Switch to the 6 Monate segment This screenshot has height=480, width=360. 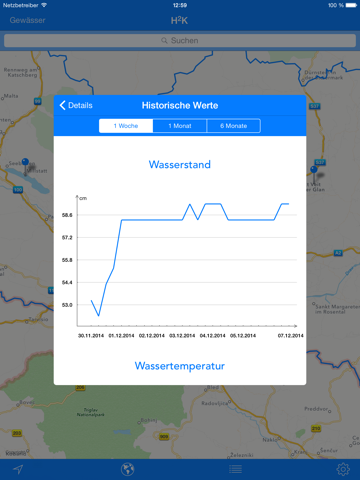tap(234, 126)
